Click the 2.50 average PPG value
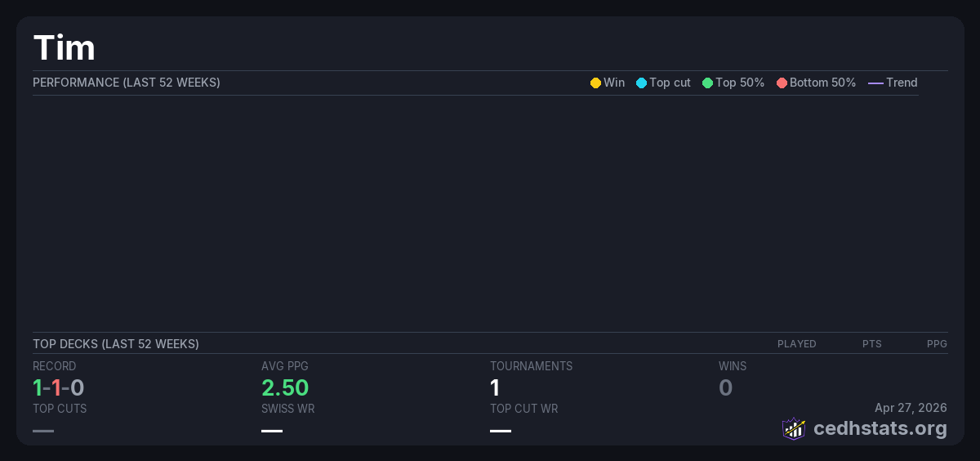The width and height of the screenshot is (980, 461). coord(285,387)
